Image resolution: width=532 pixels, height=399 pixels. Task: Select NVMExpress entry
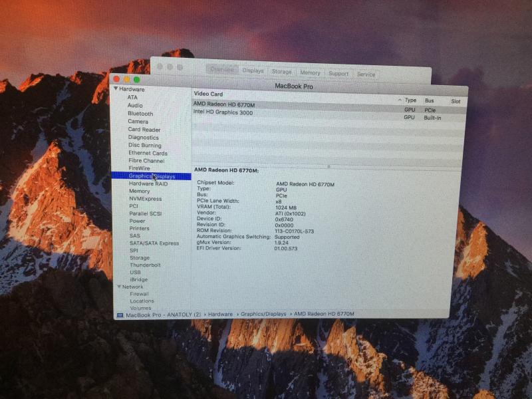click(x=145, y=199)
